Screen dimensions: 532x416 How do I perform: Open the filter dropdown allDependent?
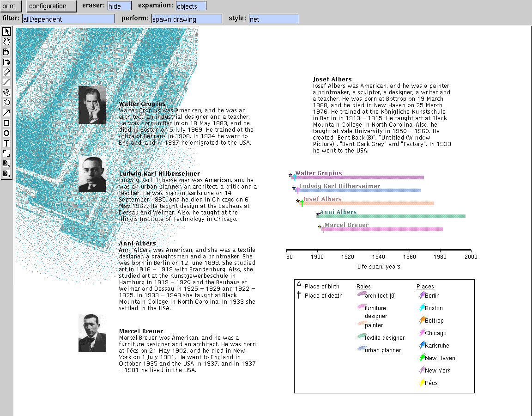click(x=68, y=19)
